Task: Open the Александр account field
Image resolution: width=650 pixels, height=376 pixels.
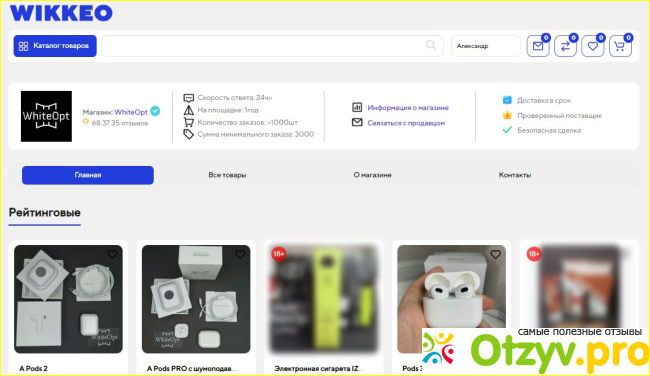Action: (486, 46)
